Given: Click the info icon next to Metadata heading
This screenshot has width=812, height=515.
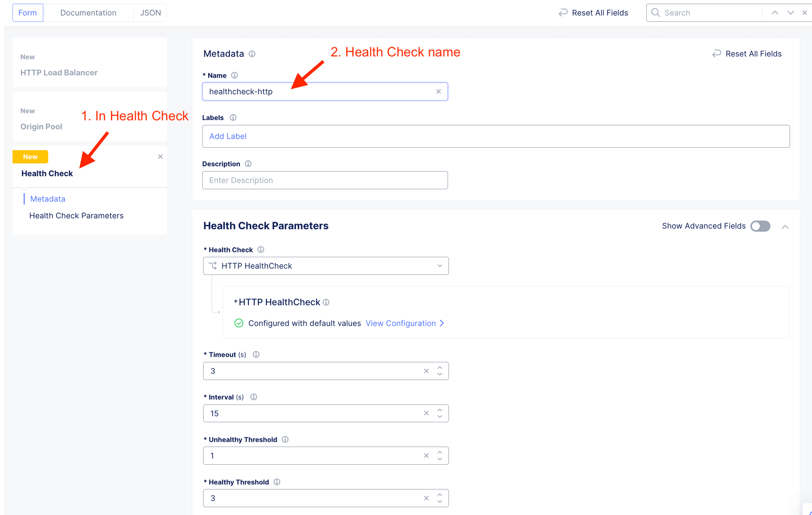Looking at the screenshot, I should click(x=252, y=54).
